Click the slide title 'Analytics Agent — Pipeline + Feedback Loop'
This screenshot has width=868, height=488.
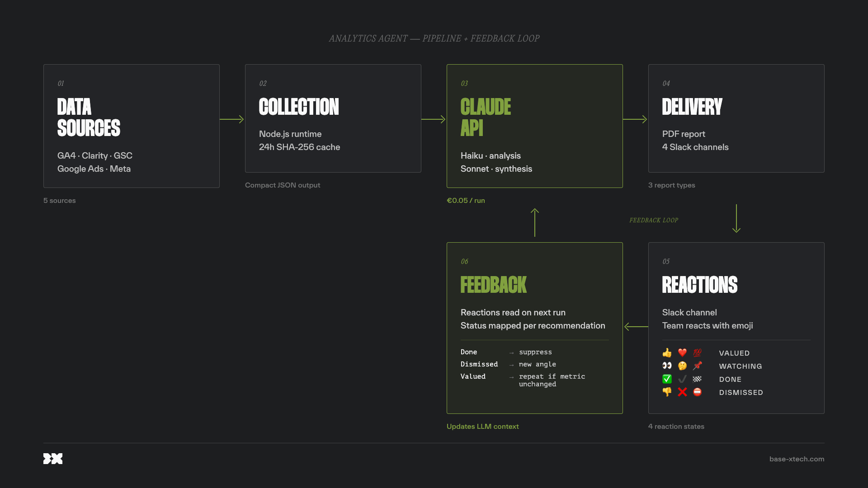coord(434,38)
